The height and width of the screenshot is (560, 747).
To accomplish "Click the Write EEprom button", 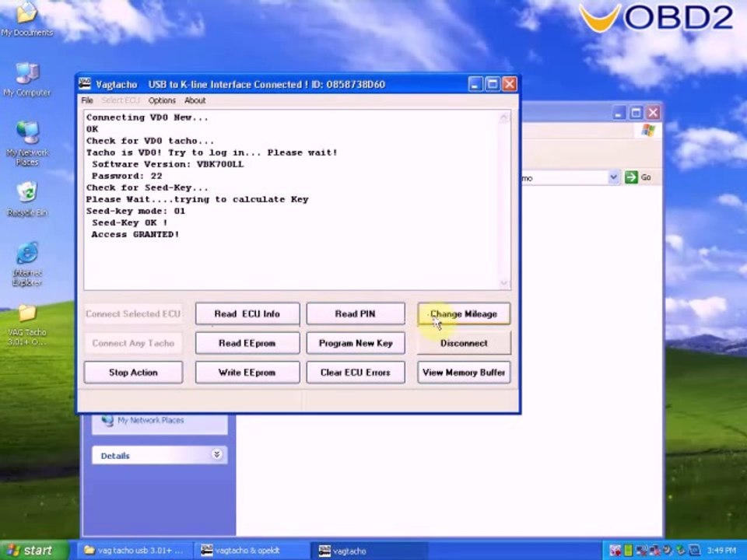I will [x=247, y=373].
